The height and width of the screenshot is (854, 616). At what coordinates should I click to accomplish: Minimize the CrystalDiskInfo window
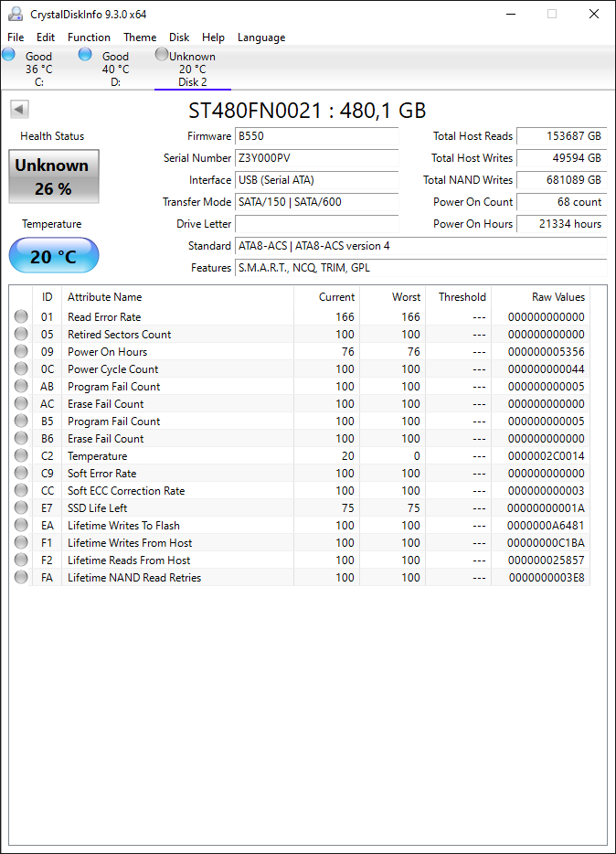coord(510,14)
